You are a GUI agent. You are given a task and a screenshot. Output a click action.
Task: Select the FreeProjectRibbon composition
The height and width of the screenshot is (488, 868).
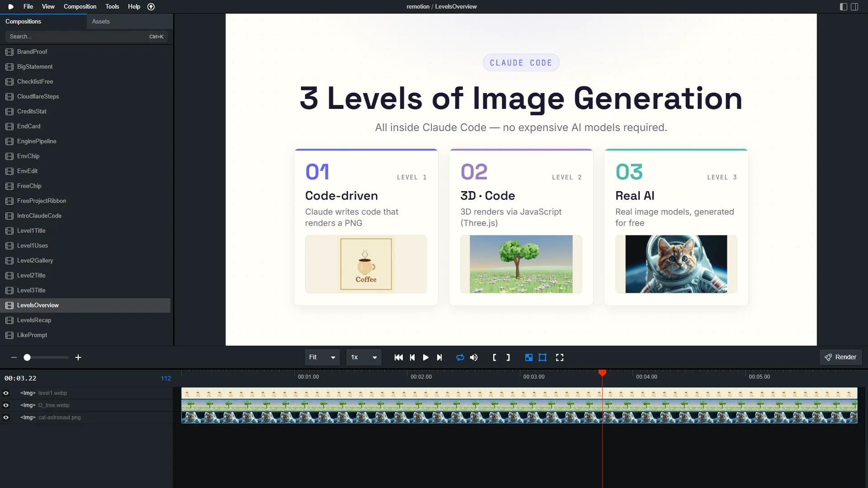tap(85, 201)
